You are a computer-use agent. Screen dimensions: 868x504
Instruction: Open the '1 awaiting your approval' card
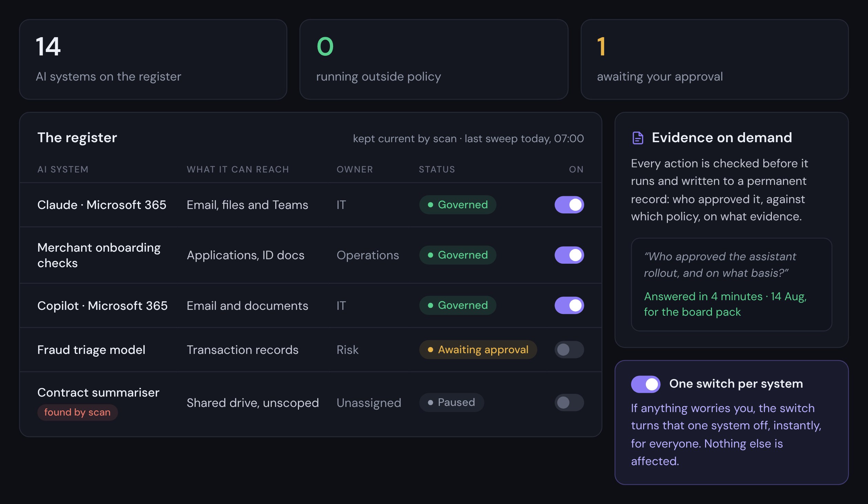pos(714,60)
